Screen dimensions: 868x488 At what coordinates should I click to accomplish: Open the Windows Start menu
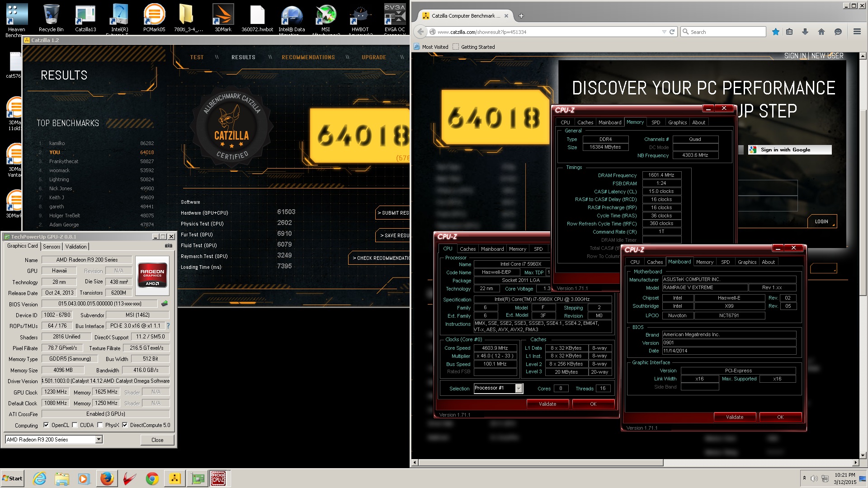[13, 479]
